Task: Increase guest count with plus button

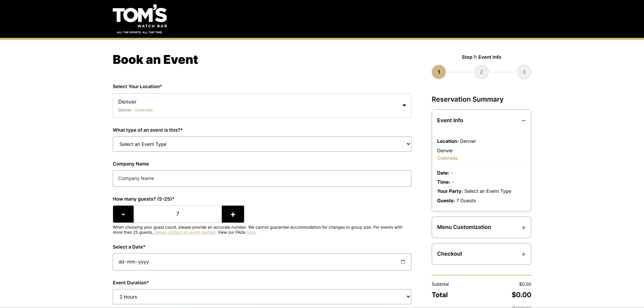Action: coord(233,214)
